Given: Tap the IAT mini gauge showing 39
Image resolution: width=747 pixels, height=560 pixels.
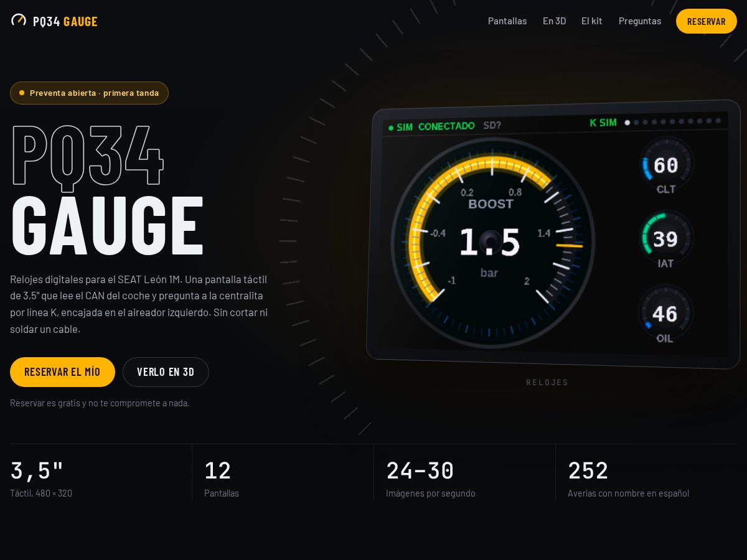Looking at the screenshot, I should point(666,240).
